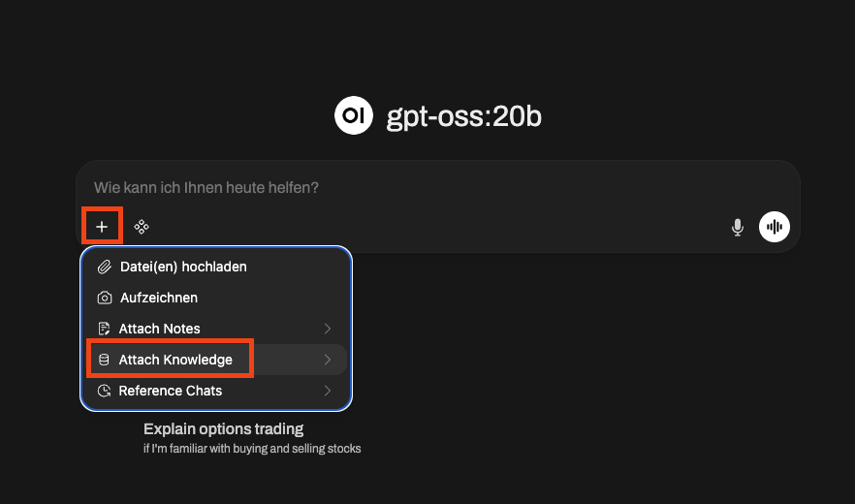Click the notes icon beside Attach Notes

pyautogui.click(x=105, y=329)
